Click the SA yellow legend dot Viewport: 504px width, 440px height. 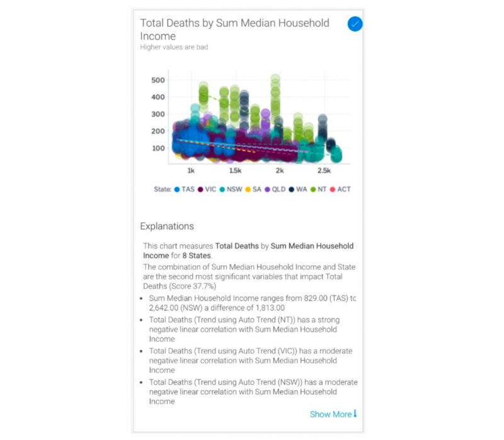[248, 189]
